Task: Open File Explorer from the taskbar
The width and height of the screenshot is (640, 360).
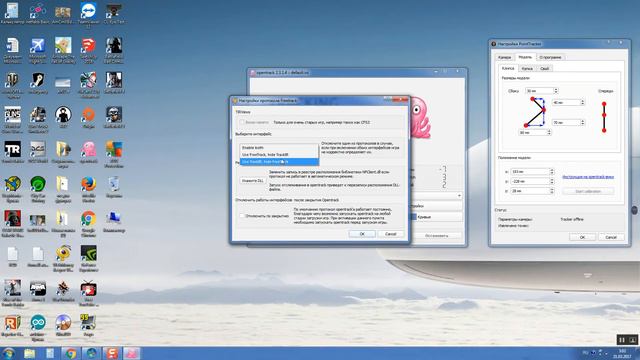Action: (29, 353)
